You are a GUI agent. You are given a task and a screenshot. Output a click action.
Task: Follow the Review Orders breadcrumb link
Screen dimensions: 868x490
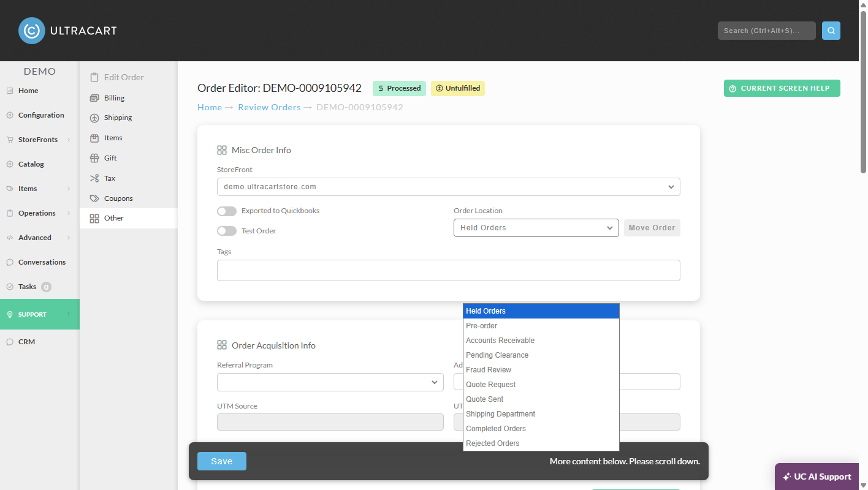(x=270, y=107)
